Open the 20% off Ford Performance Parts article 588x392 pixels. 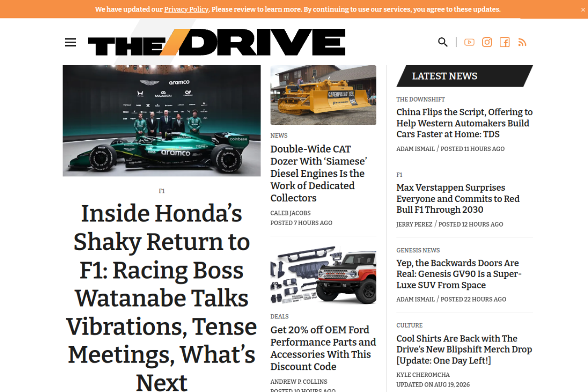tap(323, 348)
